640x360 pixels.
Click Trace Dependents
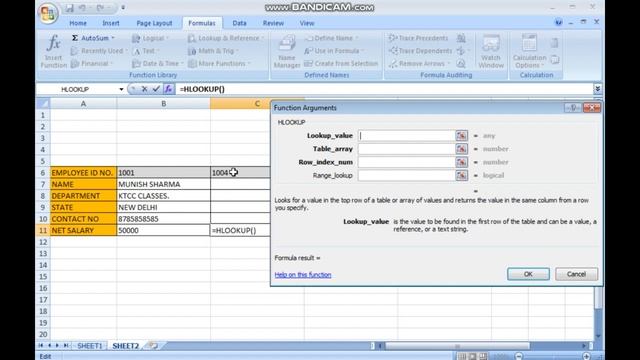[x=420, y=51]
